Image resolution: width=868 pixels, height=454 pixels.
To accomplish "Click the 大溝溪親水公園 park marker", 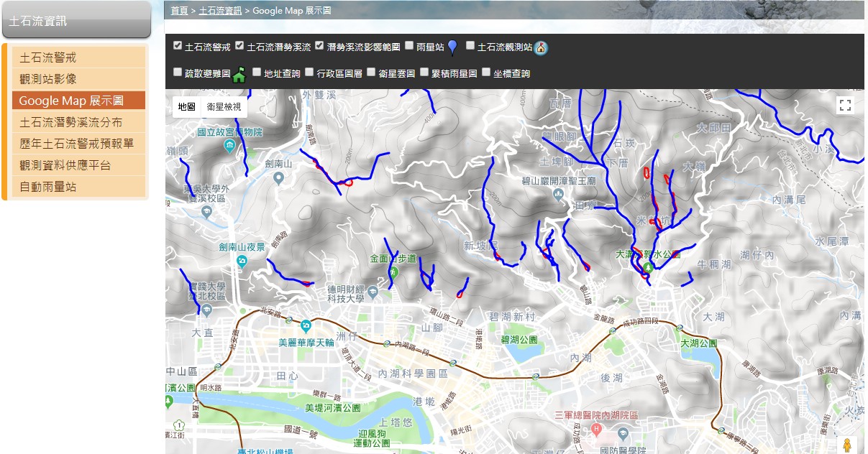I will (648, 266).
